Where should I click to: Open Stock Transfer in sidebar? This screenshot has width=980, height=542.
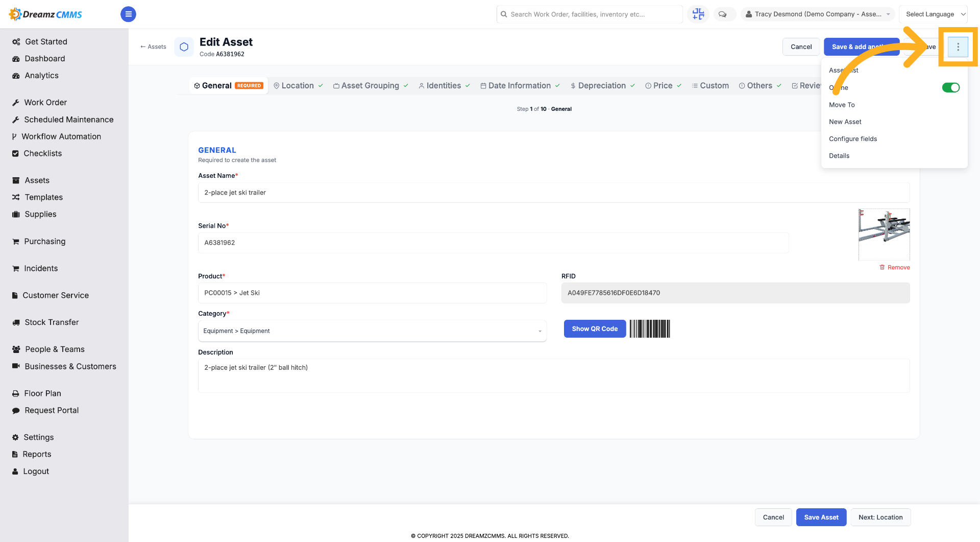pos(52,322)
